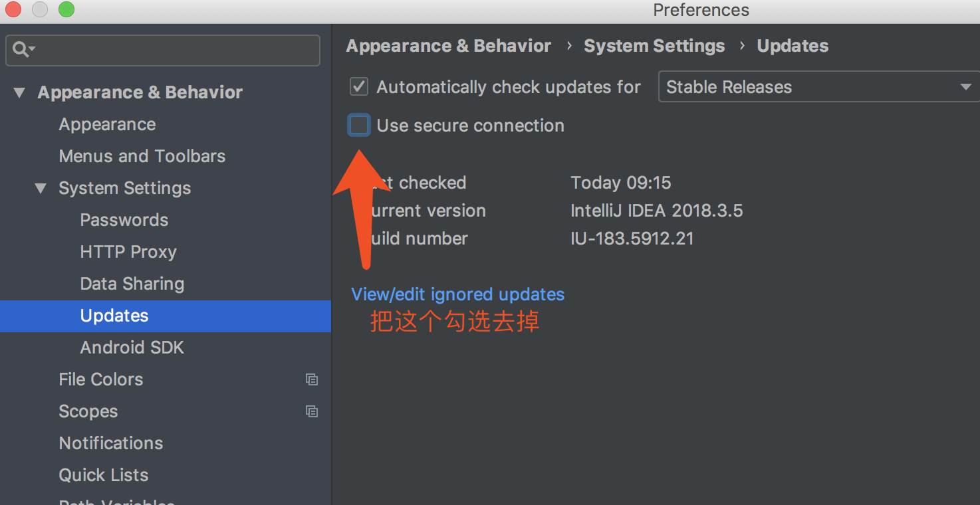
Task: Click the search magnifier icon
Action: coord(23,50)
